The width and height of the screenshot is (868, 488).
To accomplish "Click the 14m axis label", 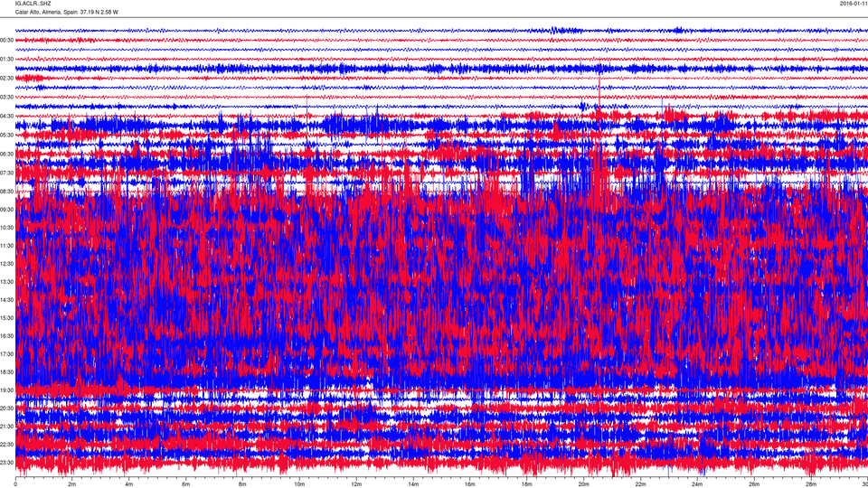I will 413,484.
